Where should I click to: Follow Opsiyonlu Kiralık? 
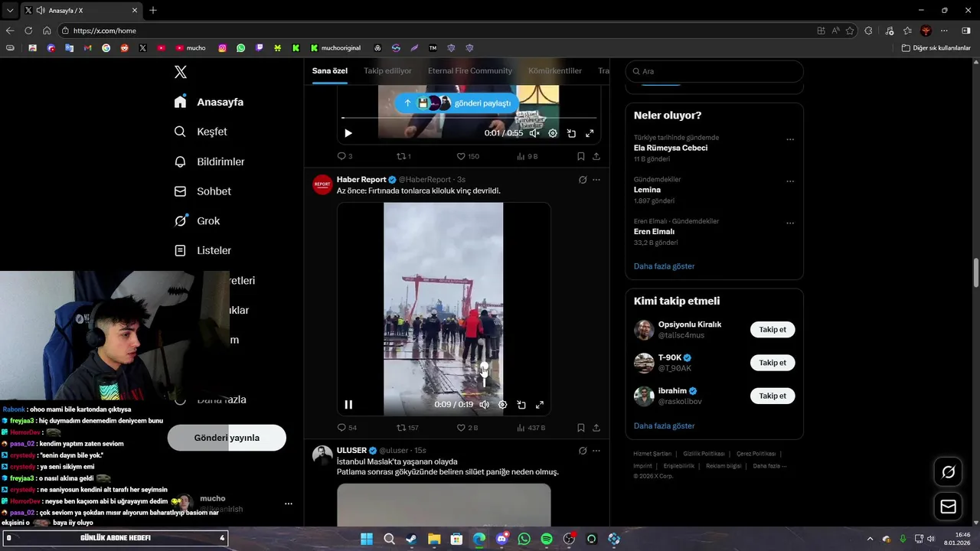[773, 330]
